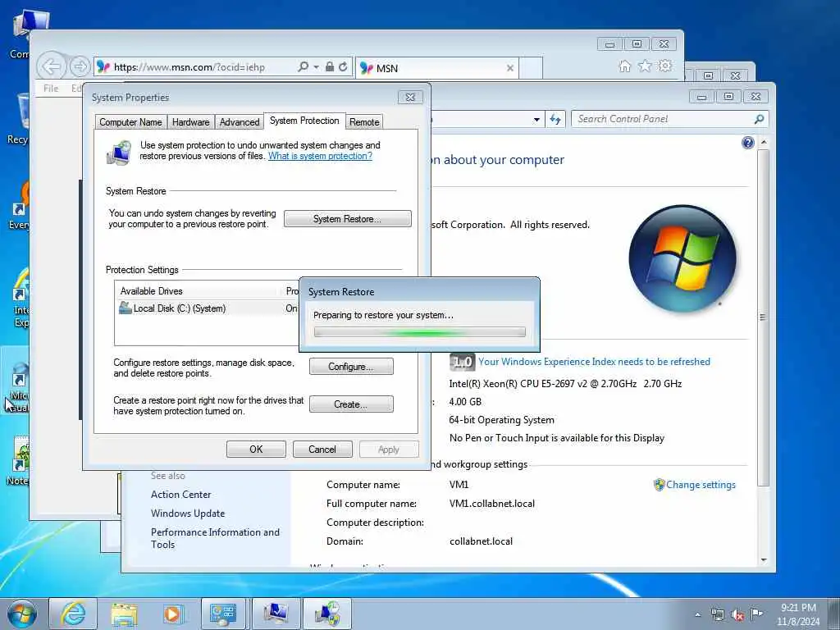Screen dimensions: 840x630
Task: Click the security lock icon in IE address bar
Action: pyautogui.click(x=330, y=67)
